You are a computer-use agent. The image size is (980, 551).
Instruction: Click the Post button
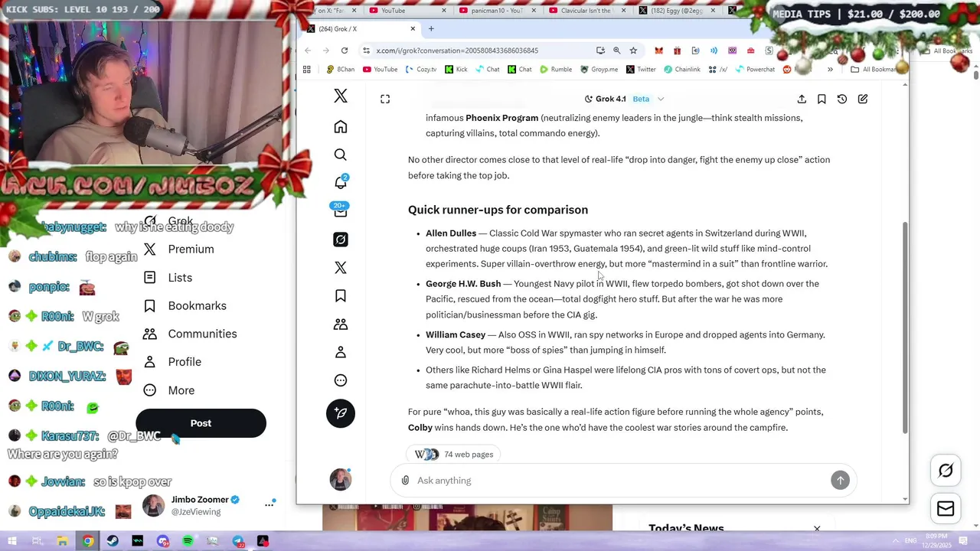point(201,423)
